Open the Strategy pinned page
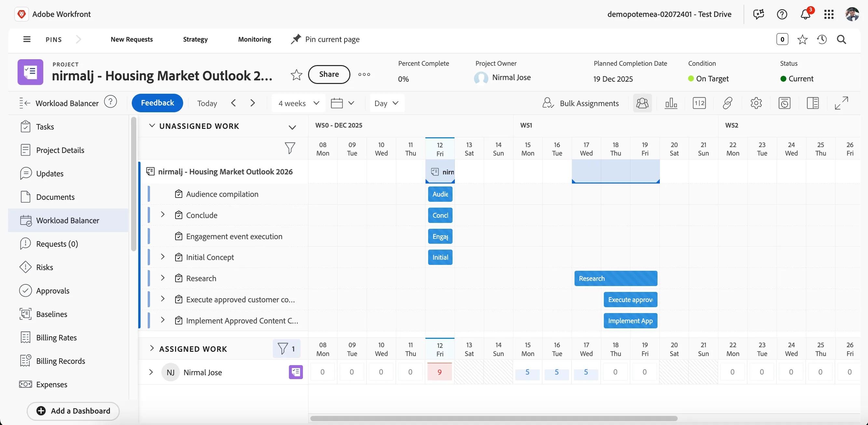Viewport: 868px width, 425px height. coord(195,39)
